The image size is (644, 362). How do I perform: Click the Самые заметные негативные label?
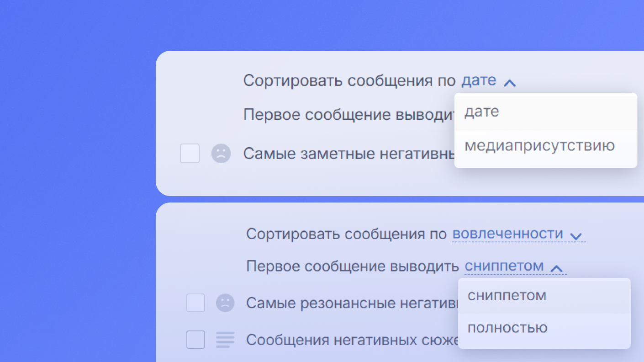(x=349, y=154)
